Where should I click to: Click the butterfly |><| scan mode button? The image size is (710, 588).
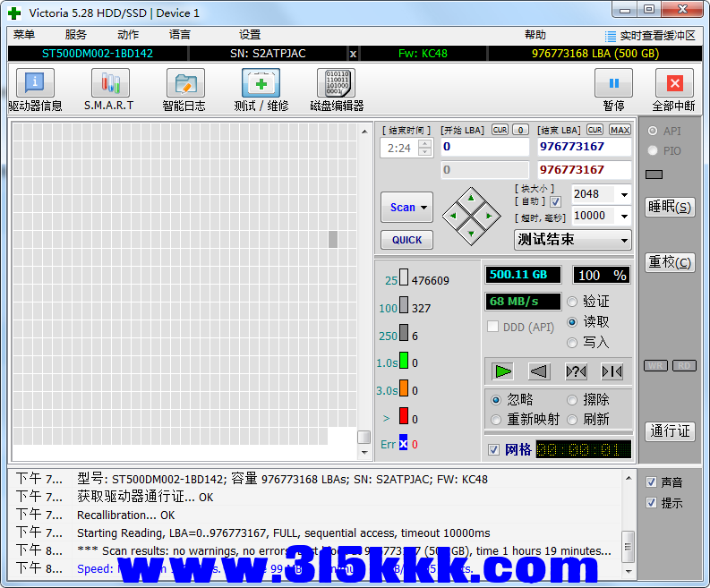click(612, 371)
